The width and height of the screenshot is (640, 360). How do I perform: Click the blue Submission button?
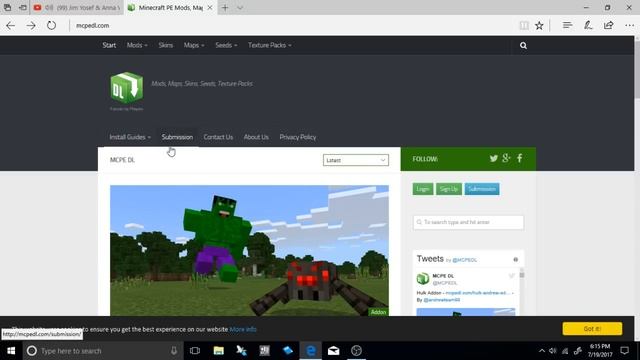(482, 189)
